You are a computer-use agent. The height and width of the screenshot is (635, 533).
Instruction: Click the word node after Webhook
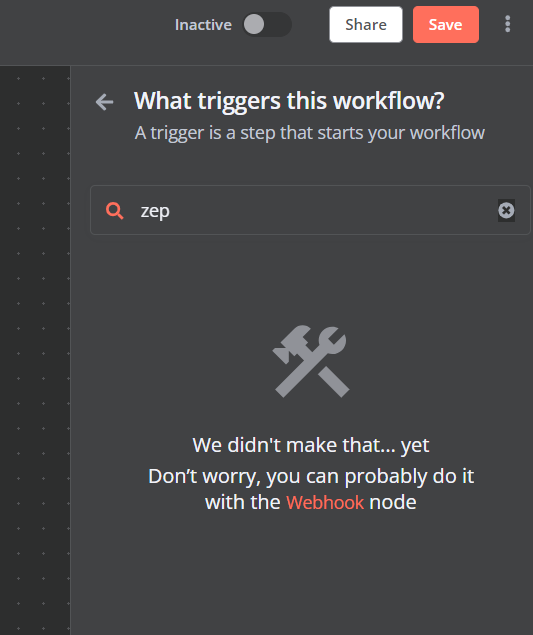pyautogui.click(x=392, y=503)
